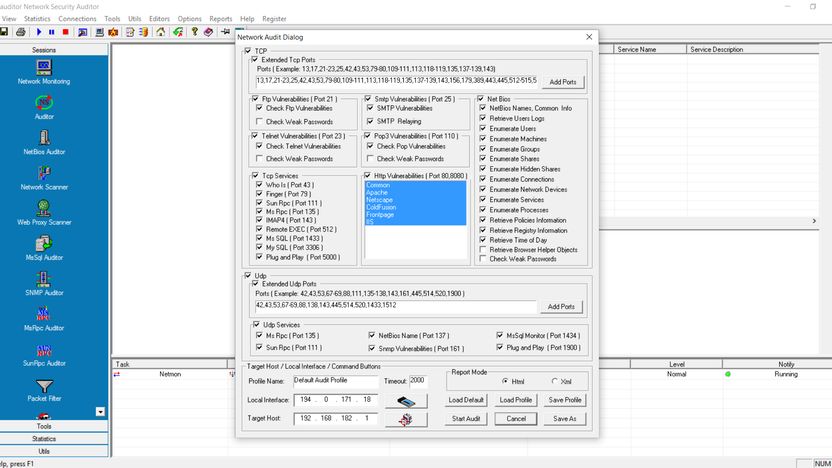
Task: Click the pin icon in toolbar
Action: point(226,32)
